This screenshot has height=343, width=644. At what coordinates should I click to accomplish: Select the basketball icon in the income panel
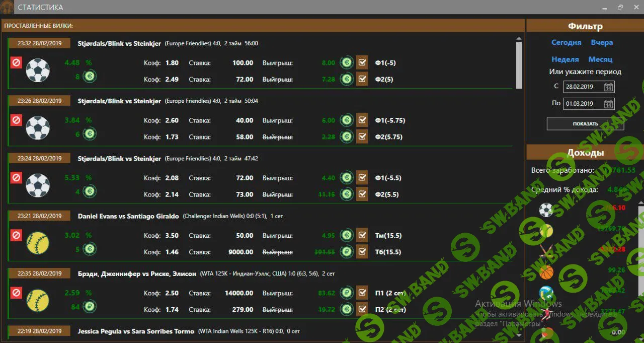pos(546,272)
